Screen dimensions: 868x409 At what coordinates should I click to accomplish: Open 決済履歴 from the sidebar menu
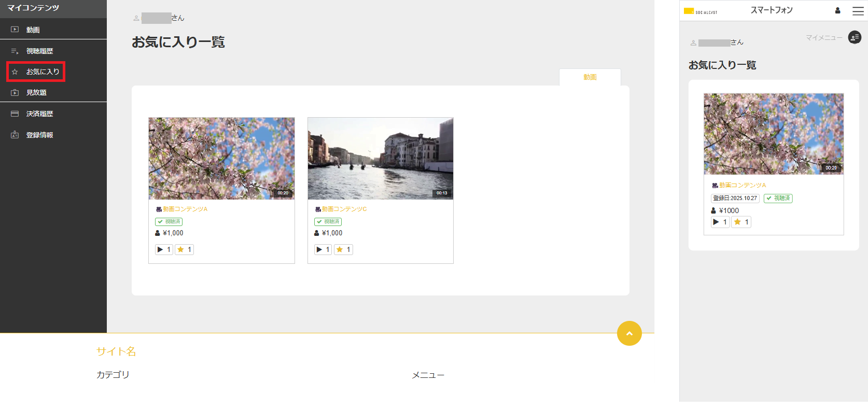point(39,114)
